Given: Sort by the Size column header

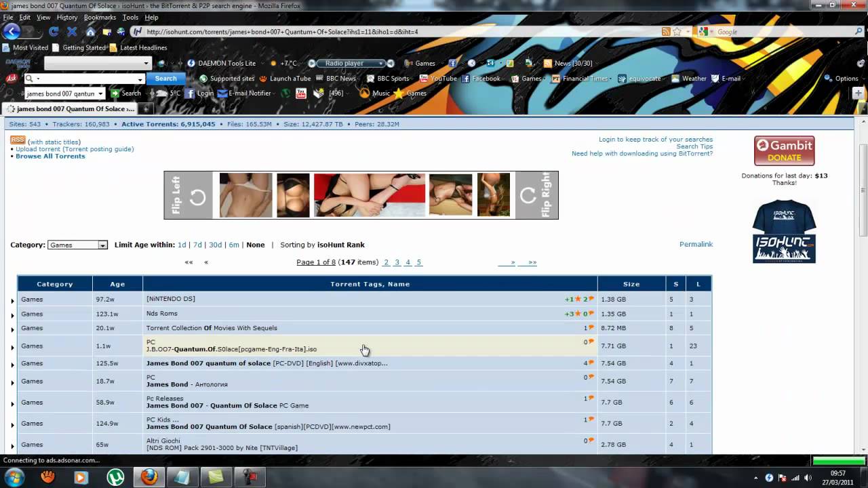Looking at the screenshot, I should coord(631,284).
